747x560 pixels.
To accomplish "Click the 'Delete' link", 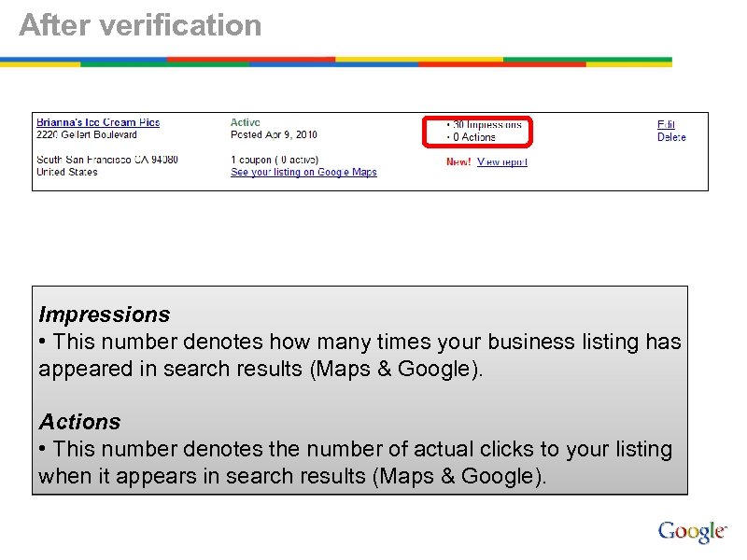I will coord(670,135).
